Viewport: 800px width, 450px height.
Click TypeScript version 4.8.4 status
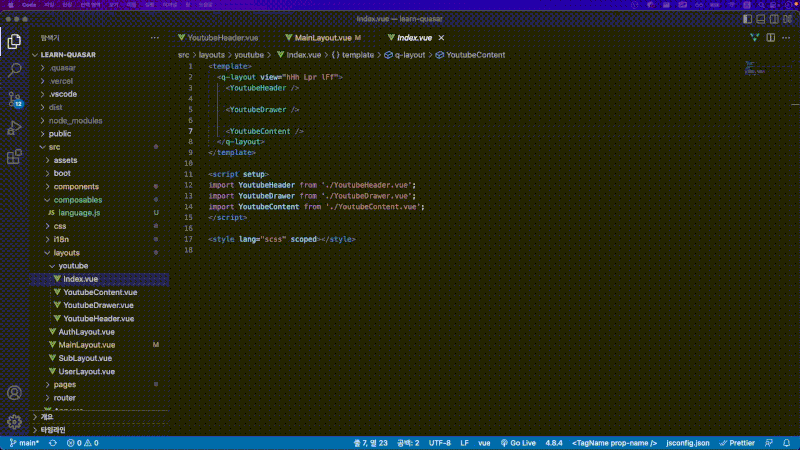(x=554, y=443)
